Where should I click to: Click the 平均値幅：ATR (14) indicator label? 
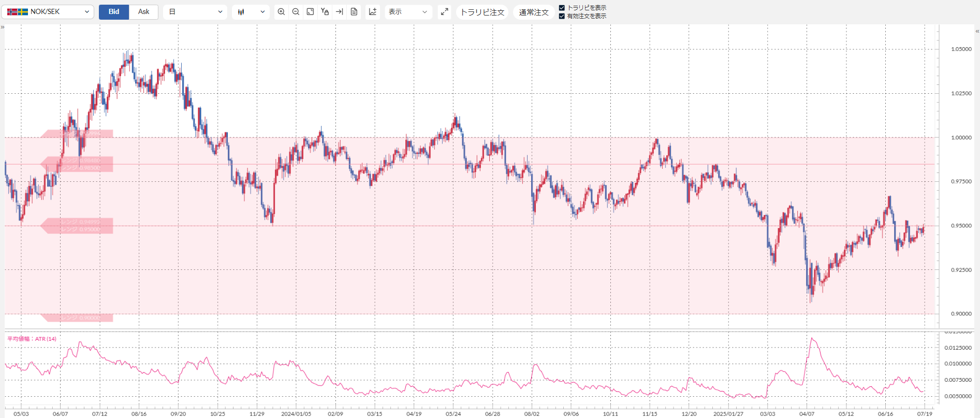point(32,339)
